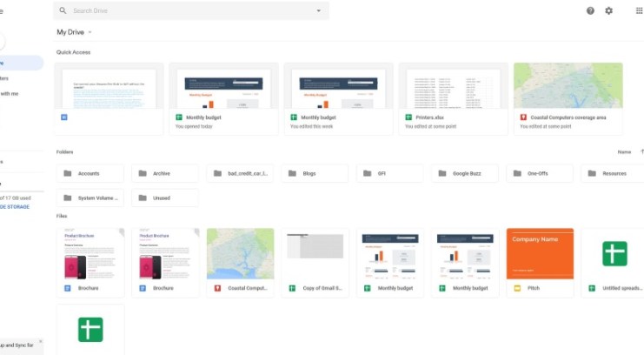Click the search magnifier icon
Viewport: 644px width, 355px height.
pyautogui.click(x=63, y=10)
